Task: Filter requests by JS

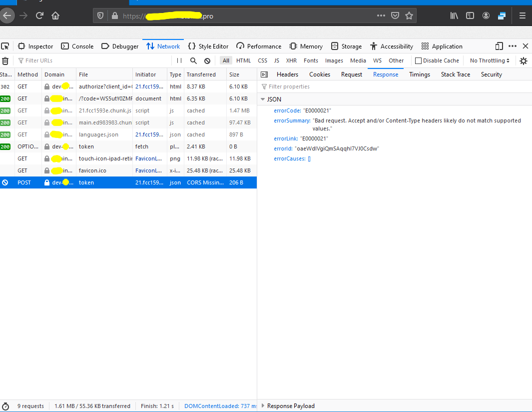Action: click(277, 60)
